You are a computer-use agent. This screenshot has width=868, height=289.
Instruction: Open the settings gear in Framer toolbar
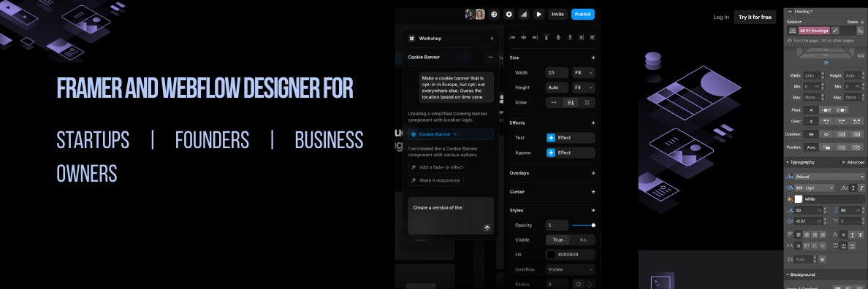509,15
